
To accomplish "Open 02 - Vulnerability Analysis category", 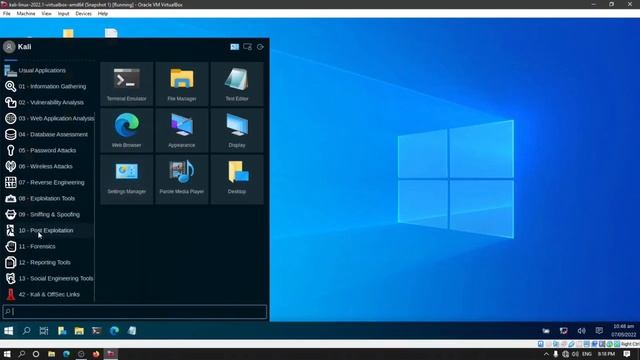I will 48,102.
